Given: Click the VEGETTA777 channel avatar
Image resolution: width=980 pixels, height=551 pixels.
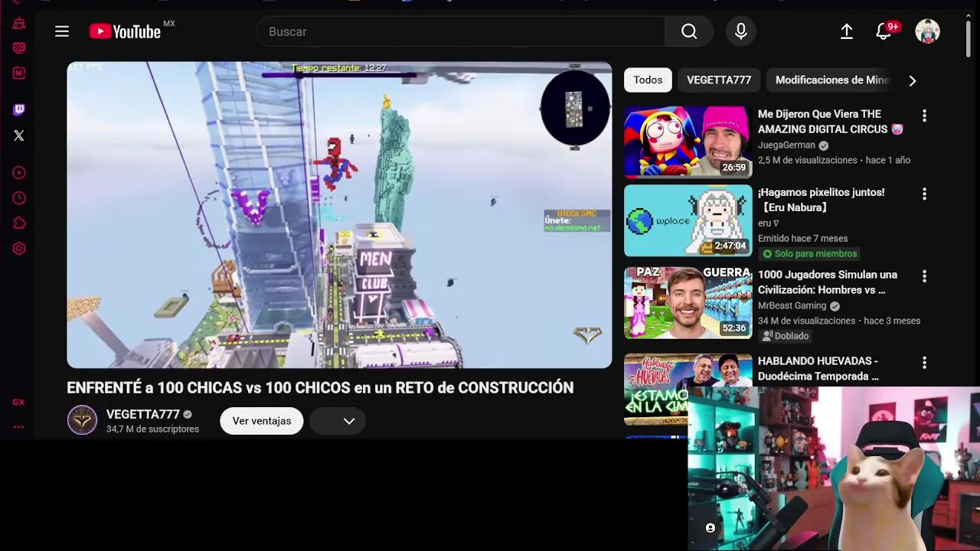Looking at the screenshot, I should tap(82, 420).
